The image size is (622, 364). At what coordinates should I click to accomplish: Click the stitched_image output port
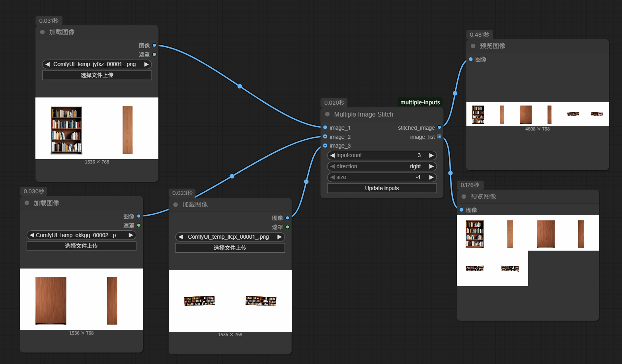[x=439, y=127]
